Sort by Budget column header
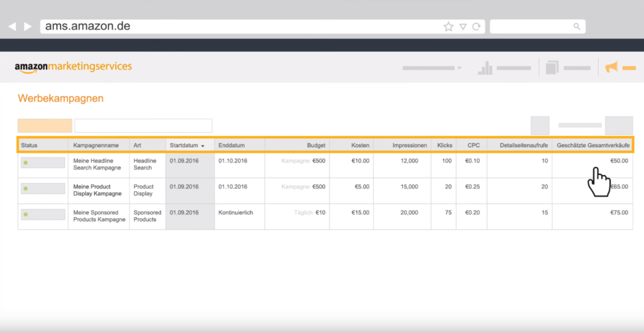Image resolution: width=644 pixels, height=333 pixels. [x=316, y=145]
